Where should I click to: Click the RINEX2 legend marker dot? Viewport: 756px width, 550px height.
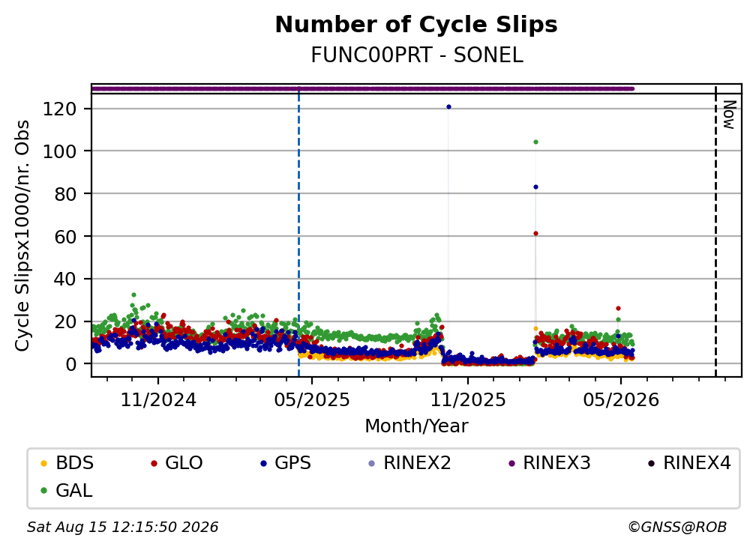(x=371, y=464)
